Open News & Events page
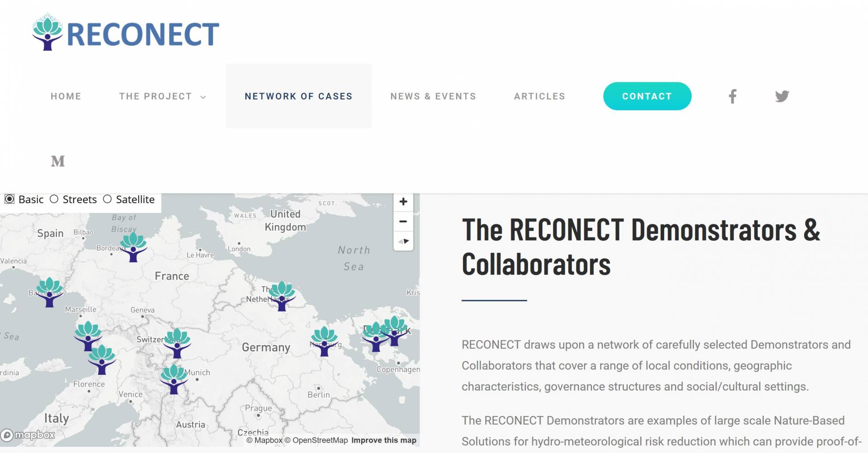Viewport: 868px width, 453px height. 433,96
